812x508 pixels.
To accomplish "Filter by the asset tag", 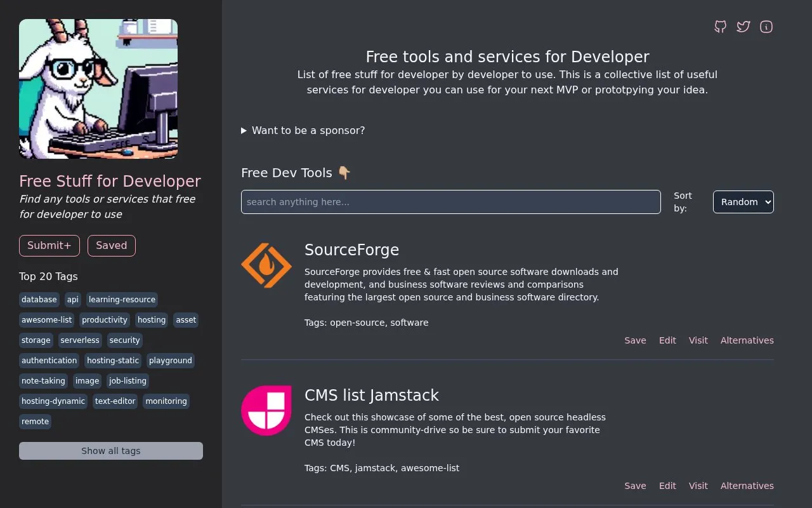I will pos(186,320).
